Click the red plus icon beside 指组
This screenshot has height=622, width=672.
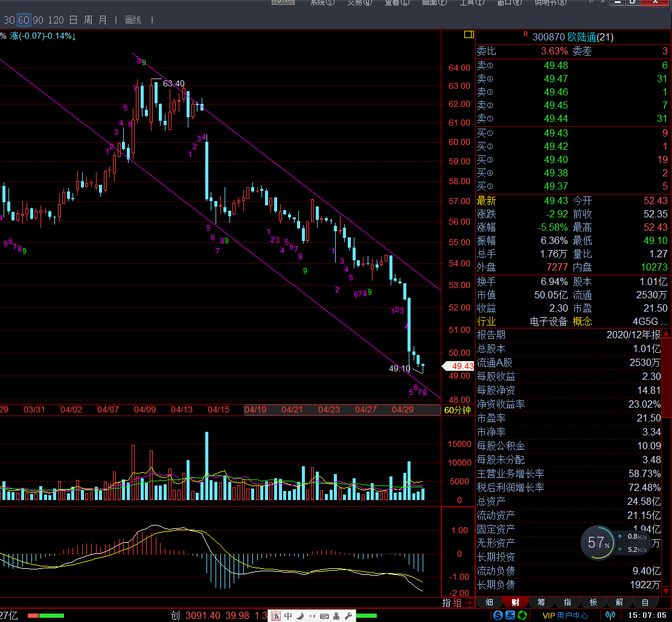(x=470, y=603)
